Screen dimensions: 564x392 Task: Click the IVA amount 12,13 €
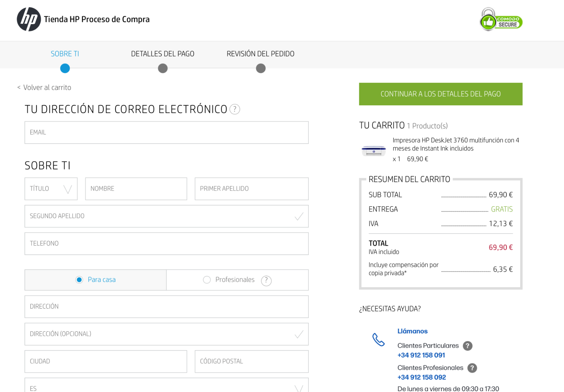pos(501,223)
